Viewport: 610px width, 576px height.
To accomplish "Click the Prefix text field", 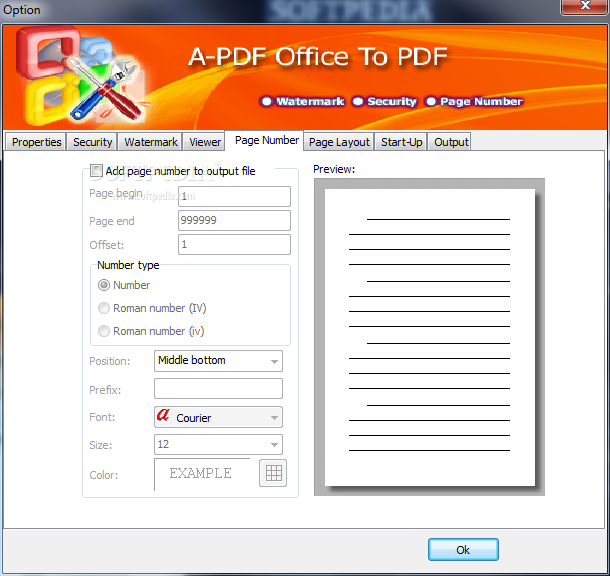I will tap(218, 389).
